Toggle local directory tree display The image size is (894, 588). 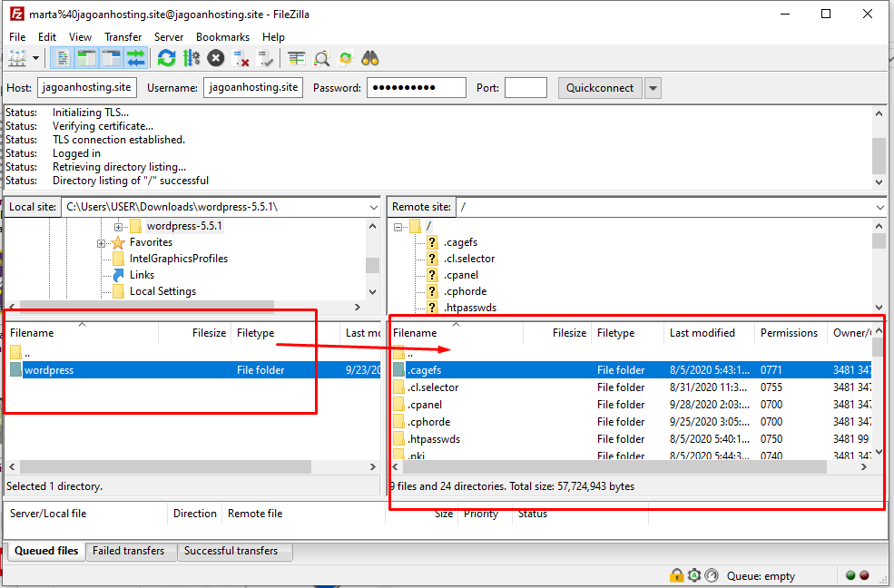(86, 58)
